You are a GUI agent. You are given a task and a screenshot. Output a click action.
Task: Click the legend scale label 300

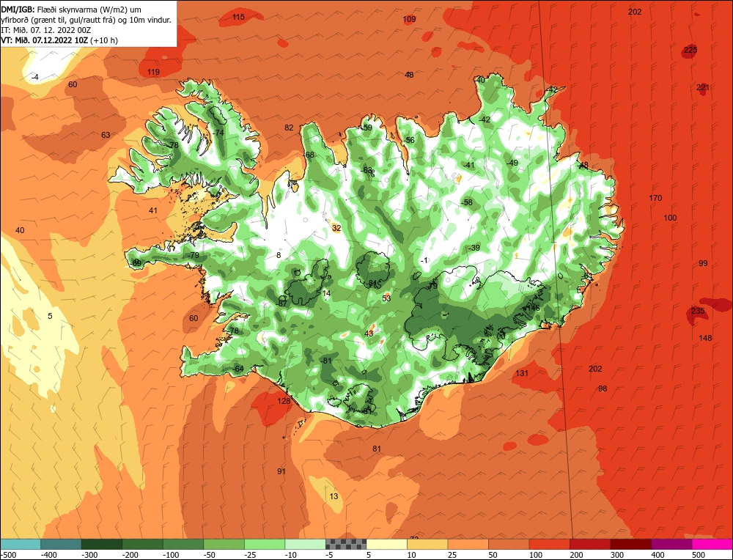(616, 555)
